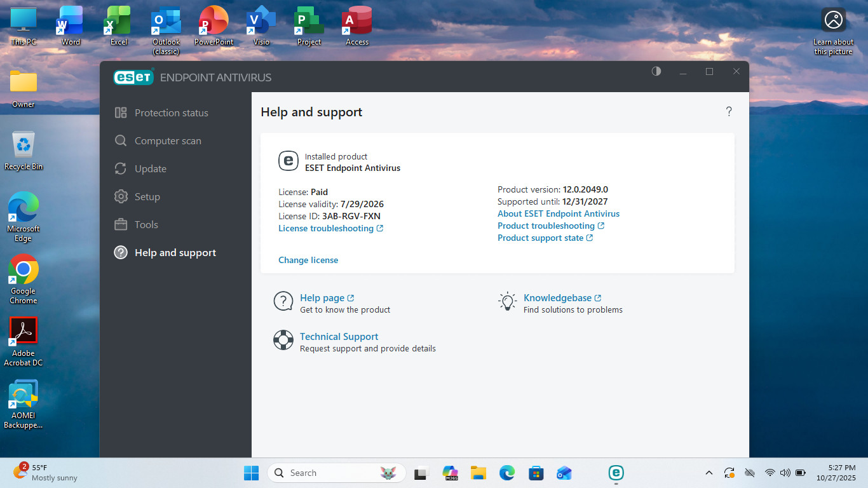Open the Tools section
Viewport: 868px width, 488px height.
coord(136,225)
